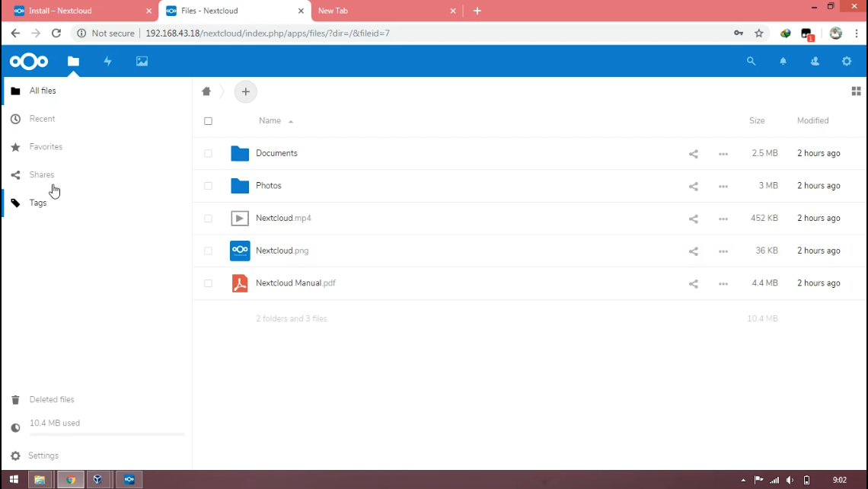The height and width of the screenshot is (489, 868).
Task: Open actions menu for Nextcloud Manual.pdf
Action: (x=723, y=283)
